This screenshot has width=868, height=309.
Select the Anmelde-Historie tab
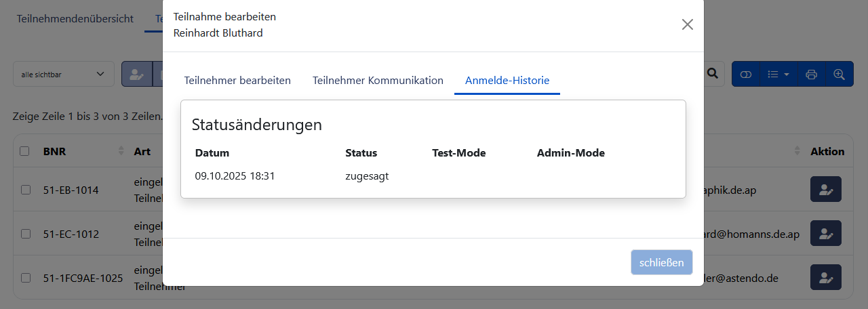(x=507, y=80)
